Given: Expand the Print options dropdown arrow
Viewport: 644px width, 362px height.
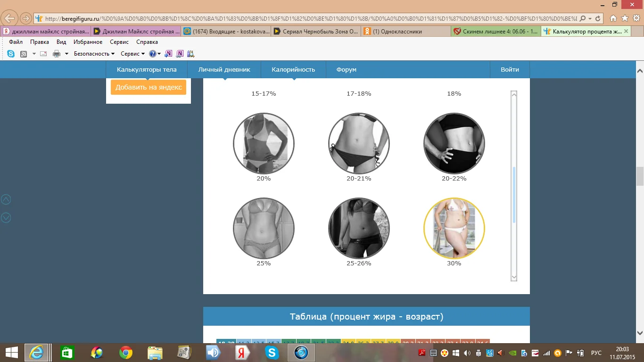Looking at the screenshot, I should pos(66,54).
